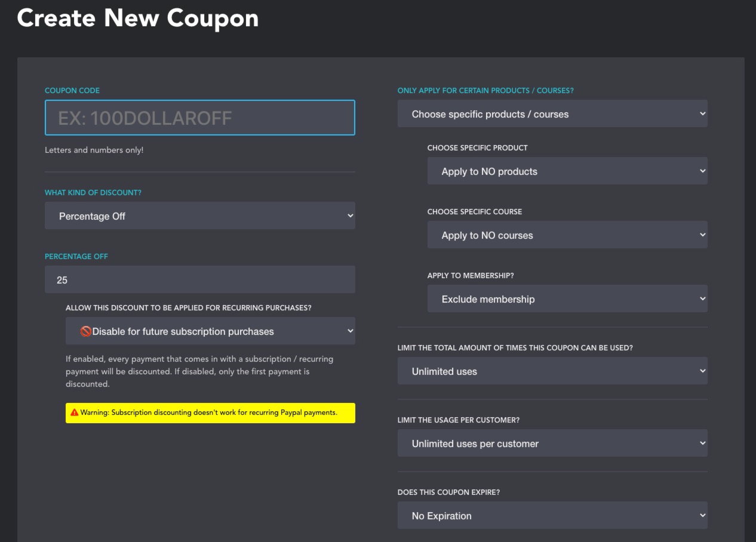Image resolution: width=756 pixels, height=542 pixels.
Task: Focus the coupon code input field
Action: click(x=200, y=118)
